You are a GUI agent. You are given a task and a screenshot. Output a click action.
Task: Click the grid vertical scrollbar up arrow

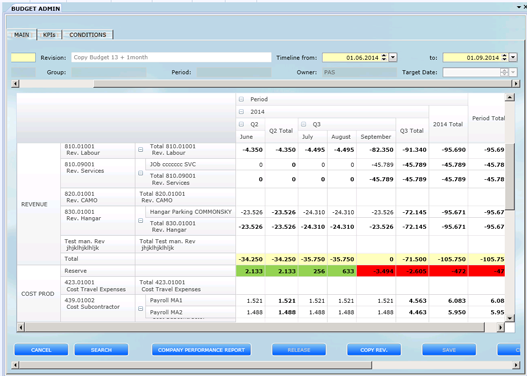(510, 97)
